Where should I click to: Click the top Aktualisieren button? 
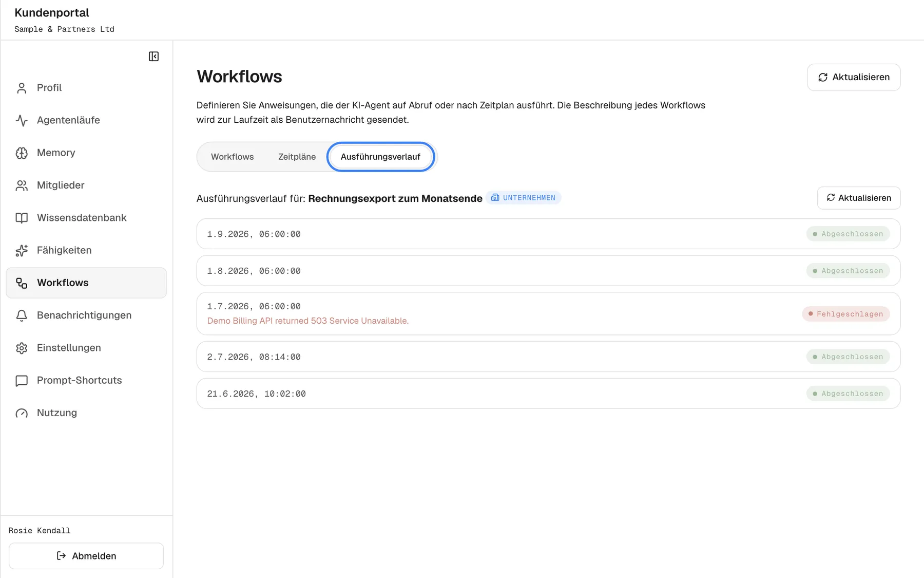854,77
